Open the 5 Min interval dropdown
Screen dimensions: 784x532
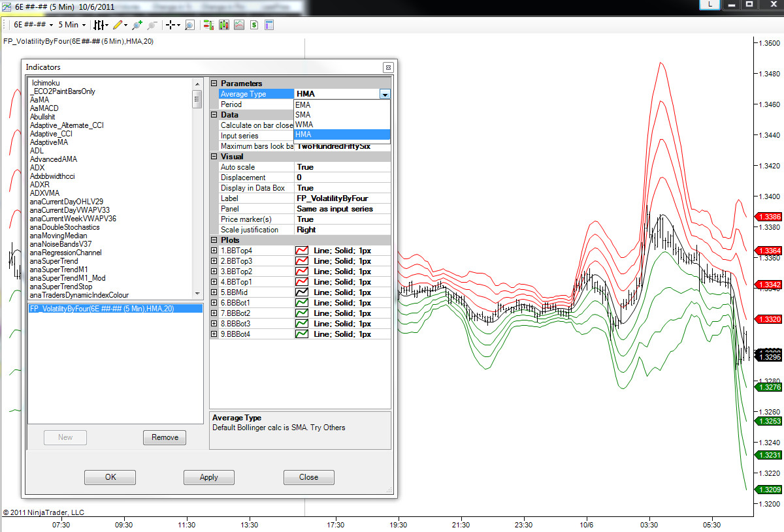click(72, 25)
